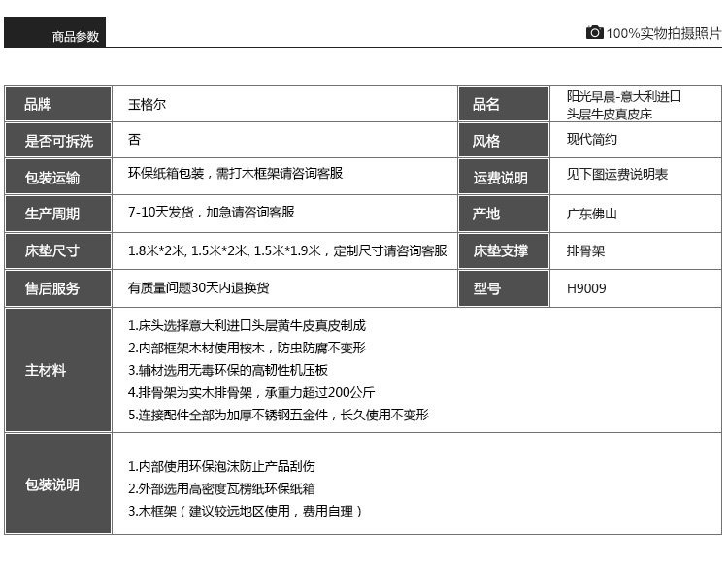This screenshot has width=728, height=567.
Task: Select 见下图运费说明表 text
Action: click(617, 175)
